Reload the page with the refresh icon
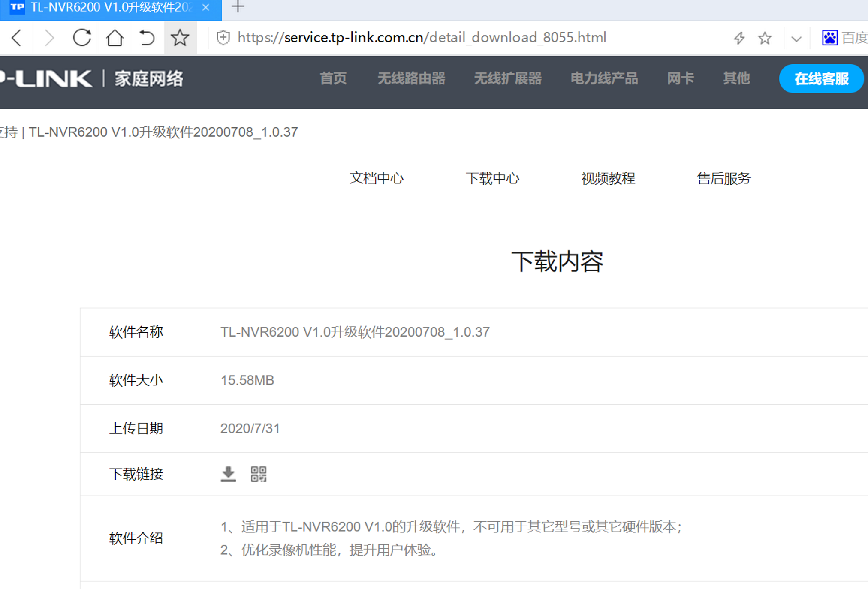Viewport: 868px width, 589px height. coord(81,38)
